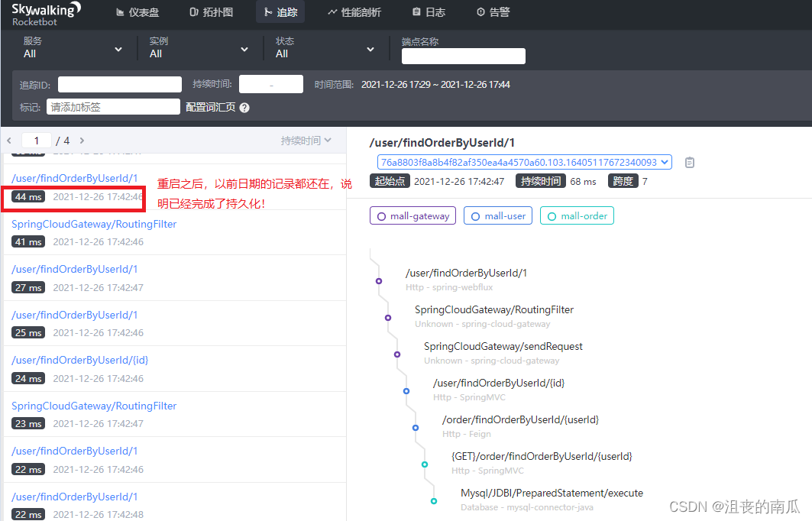Click the trace title /user/findOrderByUserId/1 heading
Viewport: 812px width, 521px height.
[x=442, y=143]
